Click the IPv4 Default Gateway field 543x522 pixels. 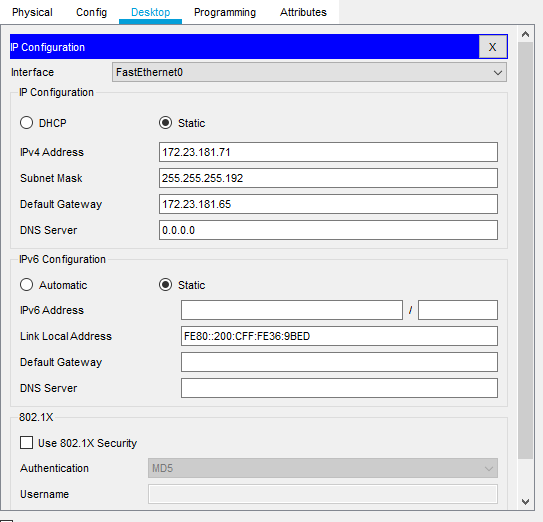[328, 204]
